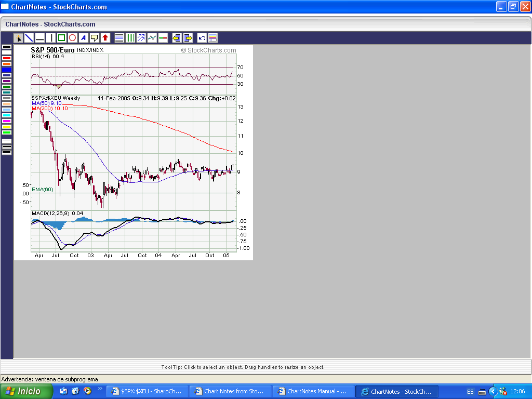Image resolution: width=532 pixels, height=399 pixels.
Task: Select the parallel arrows fan tool
Action: point(141,38)
